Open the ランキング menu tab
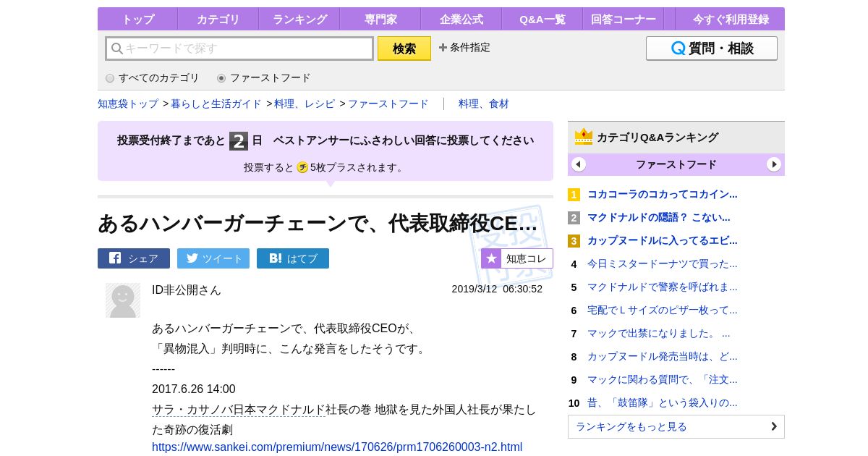 point(299,20)
